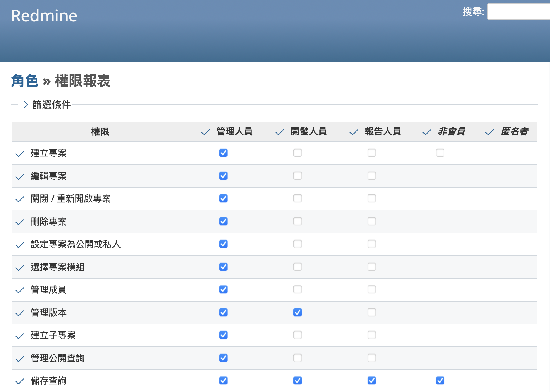Toggle all roles via checkmark icon for 建立專案 row
Viewport: 550px width, 392px height.
pos(20,154)
